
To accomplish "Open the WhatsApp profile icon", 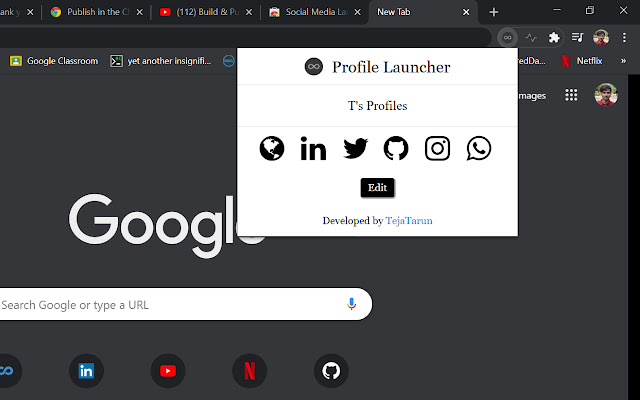I will (x=479, y=148).
